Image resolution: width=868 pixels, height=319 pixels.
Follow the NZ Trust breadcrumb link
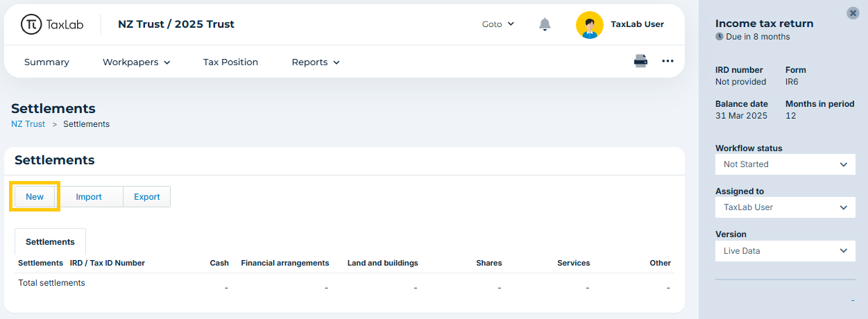coord(28,124)
